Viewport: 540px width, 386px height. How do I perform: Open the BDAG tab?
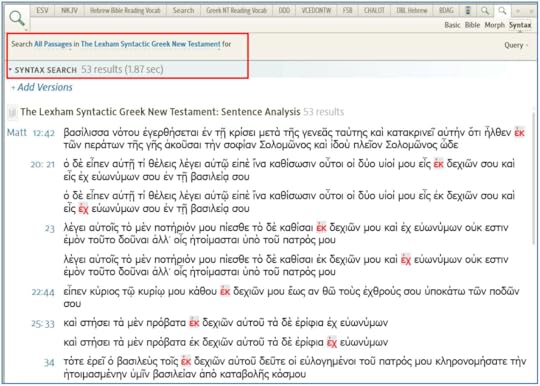pyautogui.click(x=446, y=11)
